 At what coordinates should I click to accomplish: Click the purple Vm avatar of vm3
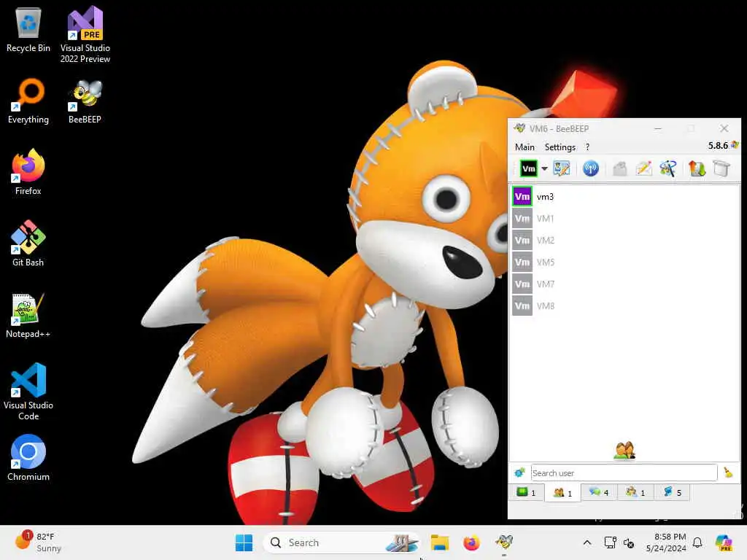coord(522,197)
